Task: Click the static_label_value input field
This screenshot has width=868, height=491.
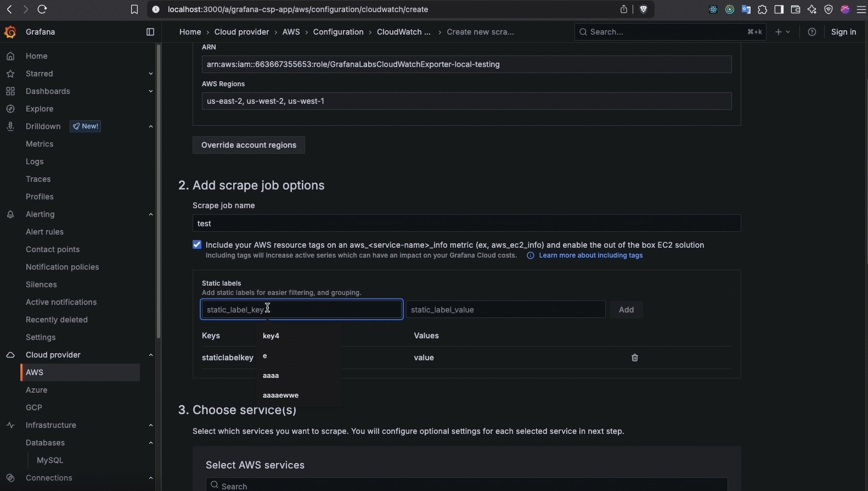Action: 505,310
